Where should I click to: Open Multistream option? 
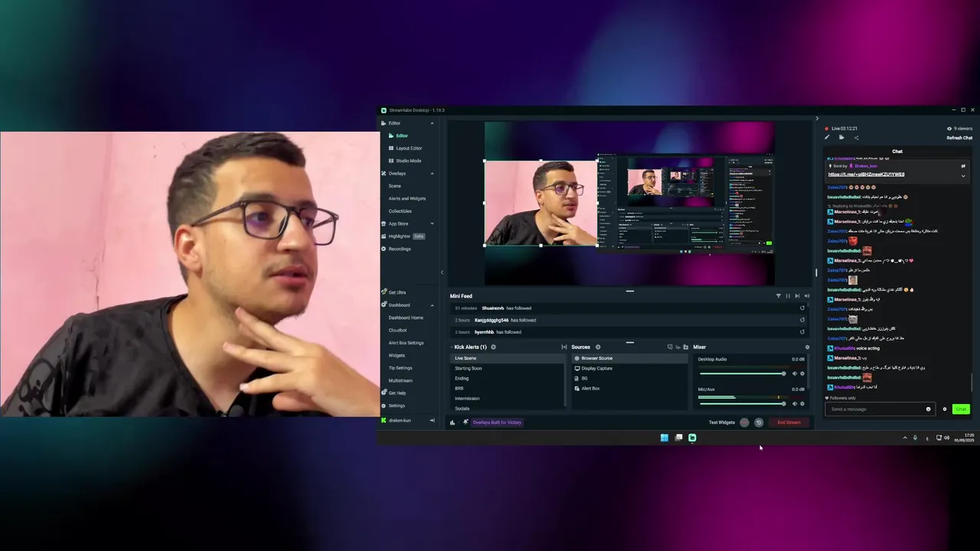(x=400, y=380)
